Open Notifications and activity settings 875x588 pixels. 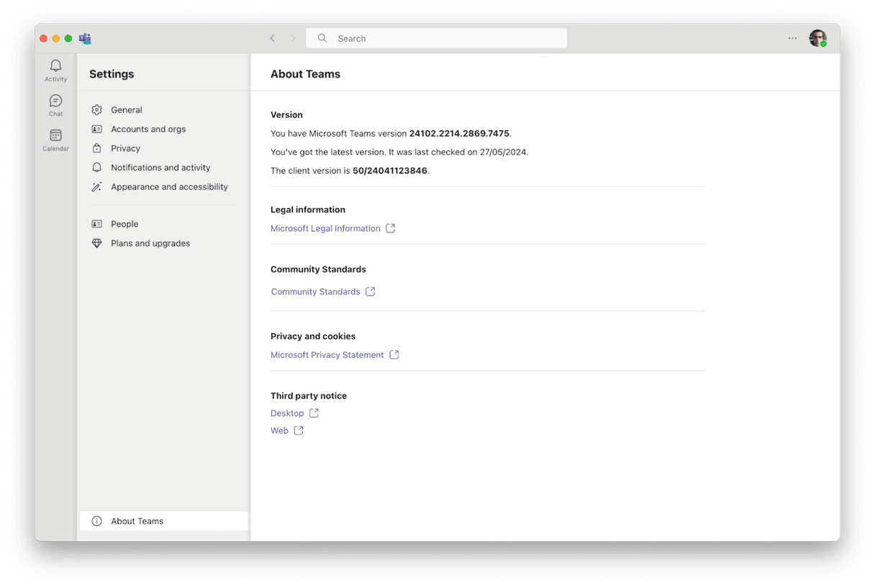pos(160,168)
